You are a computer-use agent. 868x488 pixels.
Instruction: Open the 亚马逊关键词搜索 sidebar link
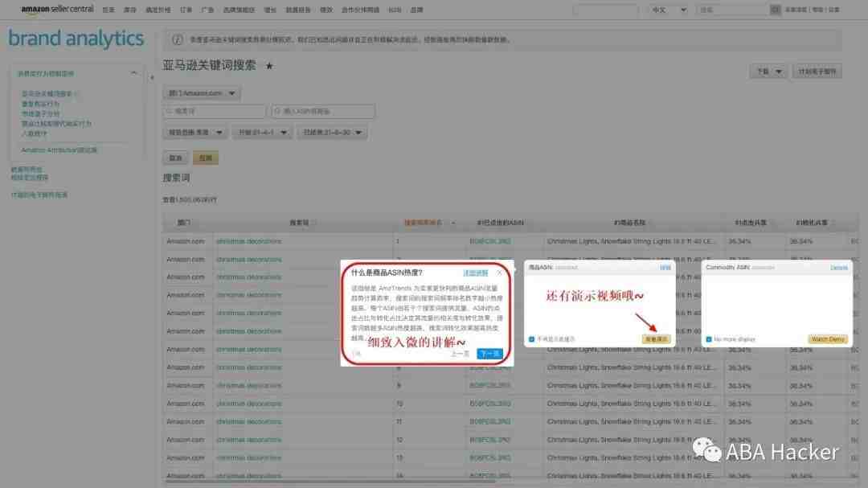47,93
